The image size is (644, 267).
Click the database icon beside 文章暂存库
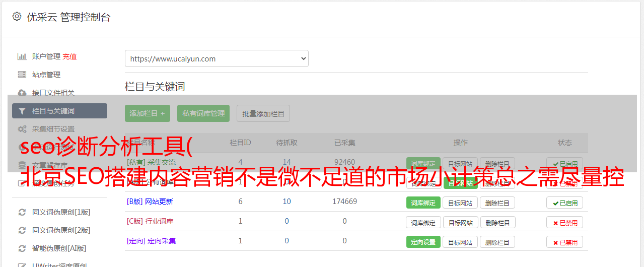[22, 165]
